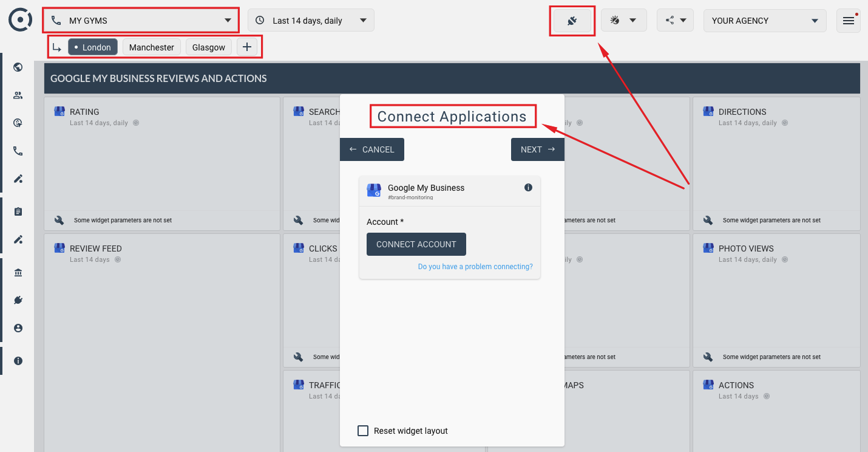Click the 'DIRECTIONS' widget title
This screenshot has height=452, width=868.
[x=742, y=112]
